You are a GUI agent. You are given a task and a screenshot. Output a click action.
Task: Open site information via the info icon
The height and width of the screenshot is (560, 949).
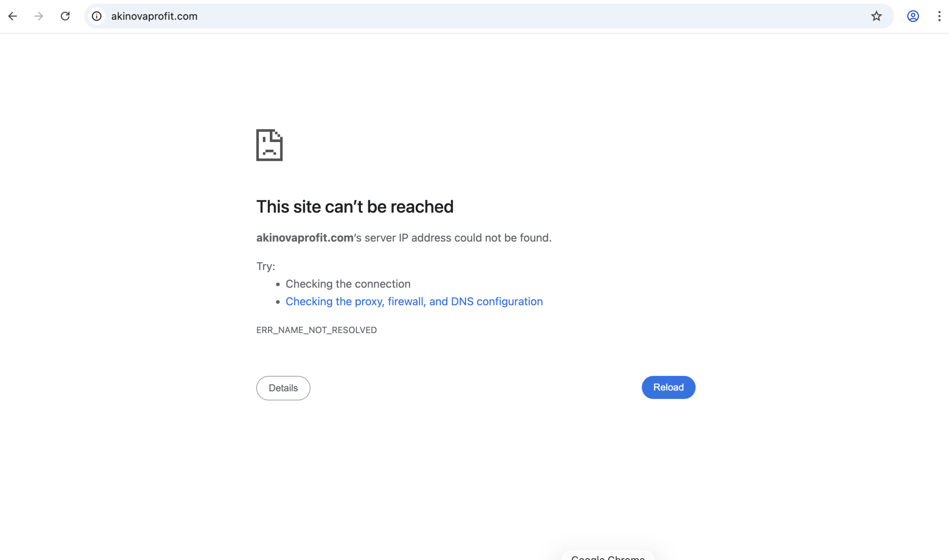[96, 16]
